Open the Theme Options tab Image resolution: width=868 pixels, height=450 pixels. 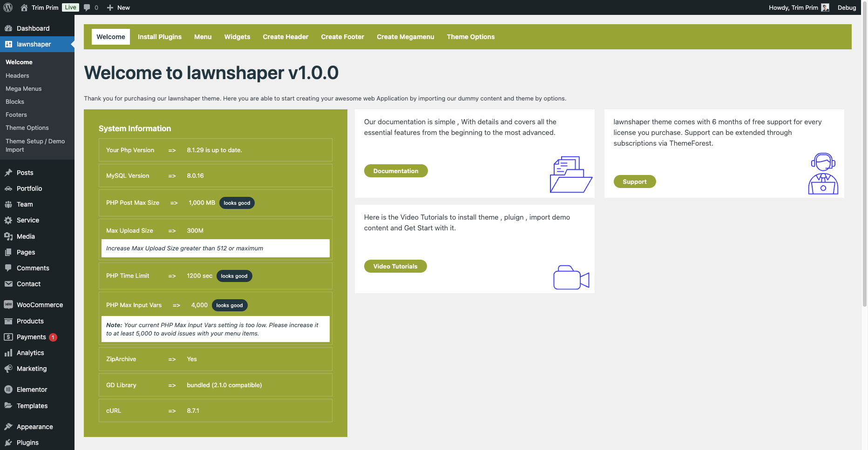coord(470,37)
